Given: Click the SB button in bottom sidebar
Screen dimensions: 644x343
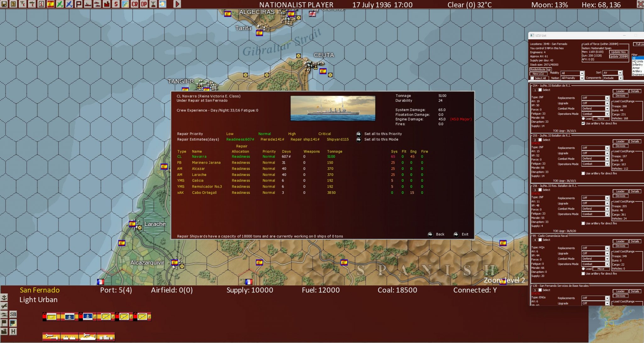Looking at the screenshot, I should click(x=13, y=314).
